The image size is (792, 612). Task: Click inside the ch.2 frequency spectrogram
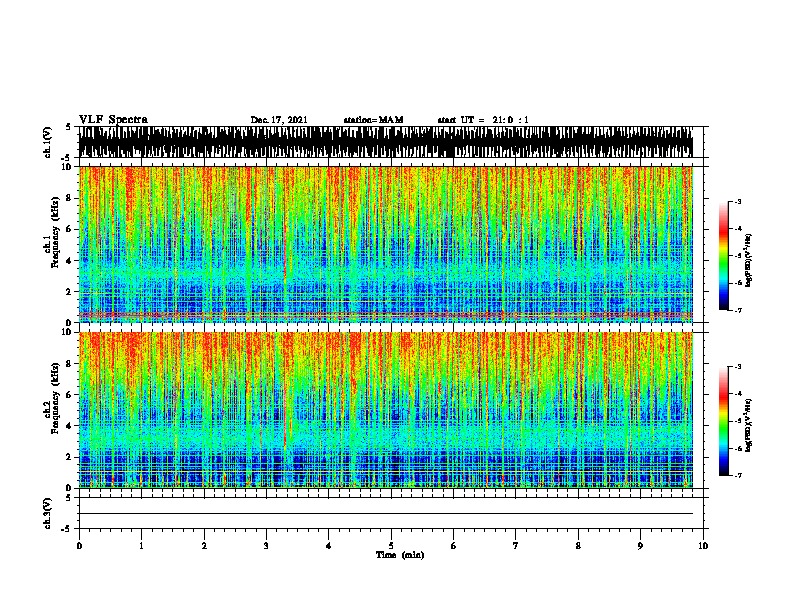click(385, 410)
